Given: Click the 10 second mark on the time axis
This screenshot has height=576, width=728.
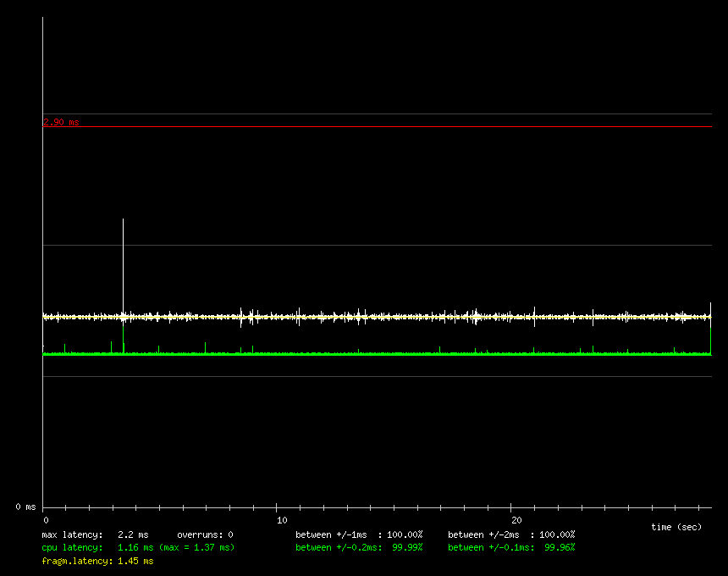Looking at the screenshot, I should (x=282, y=520).
